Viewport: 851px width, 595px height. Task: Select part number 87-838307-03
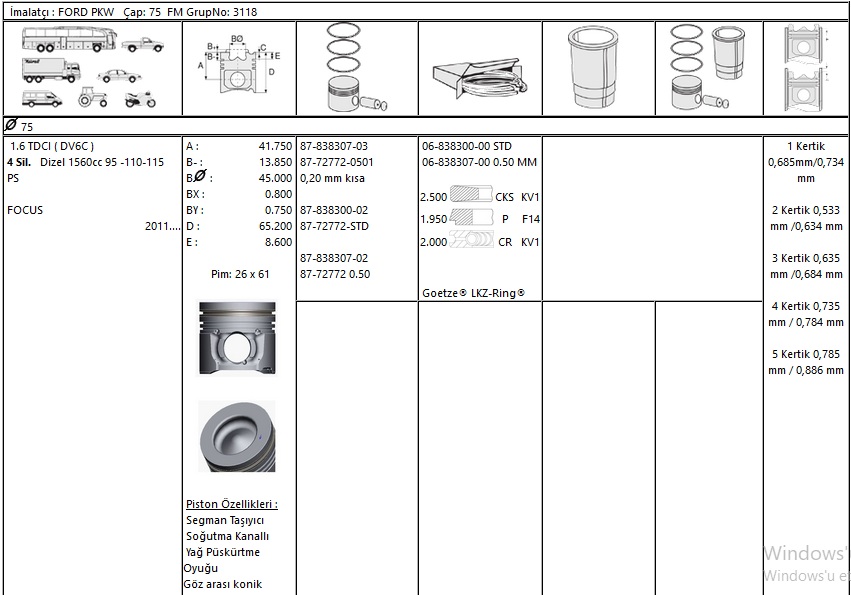click(334, 146)
